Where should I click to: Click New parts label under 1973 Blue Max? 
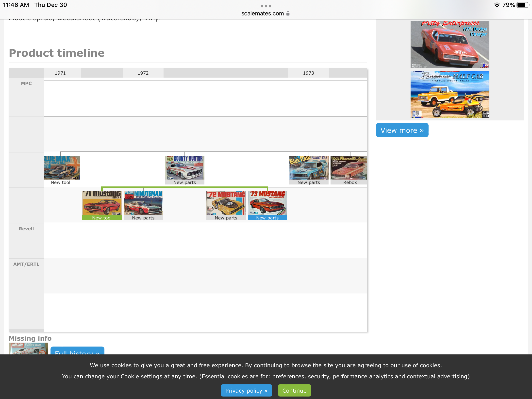click(x=309, y=182)
